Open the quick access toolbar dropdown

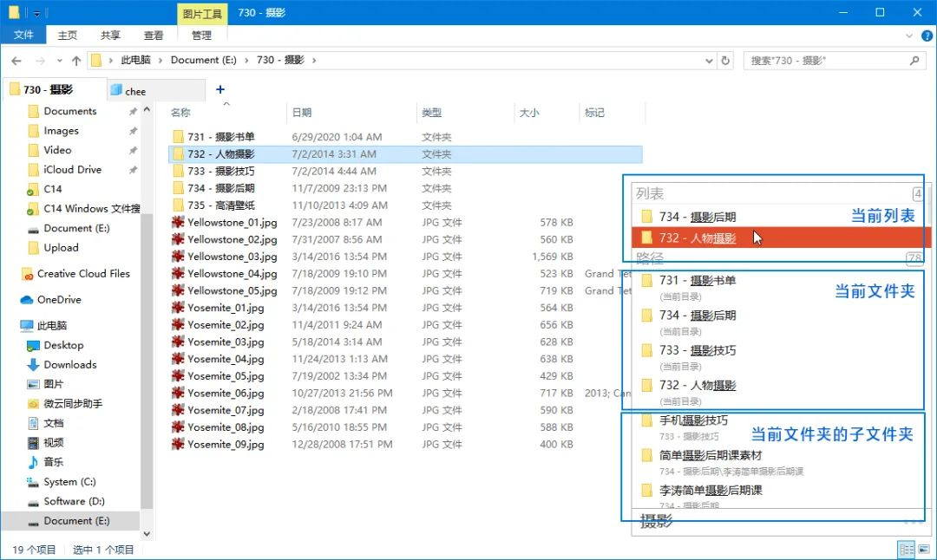pos(36,12)
